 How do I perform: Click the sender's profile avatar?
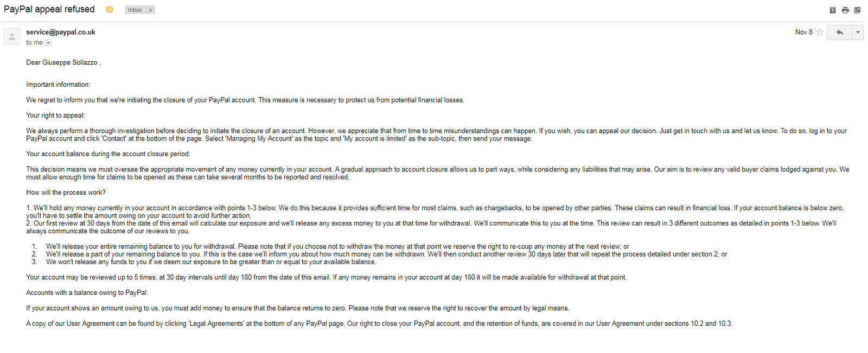pos(12,37)
